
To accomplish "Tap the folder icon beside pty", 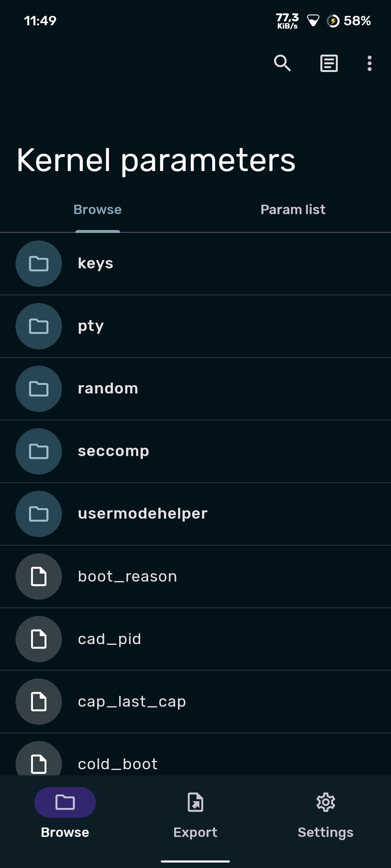I will tap(39, 326).
